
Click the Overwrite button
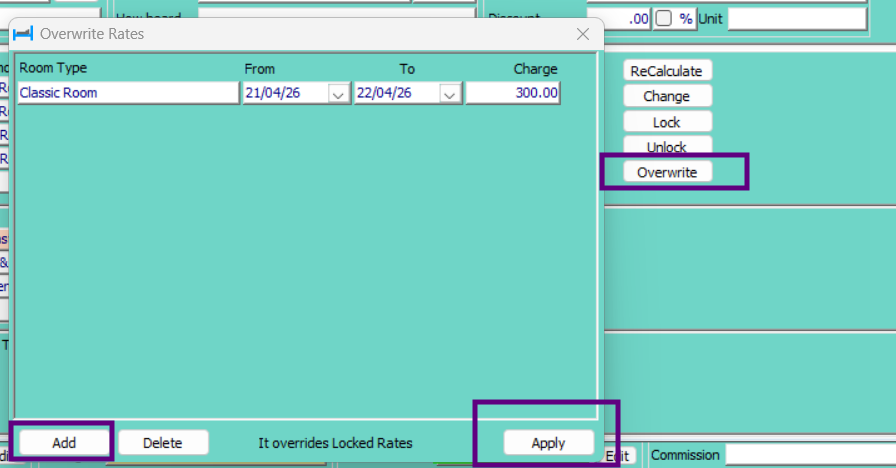(667, 172)
